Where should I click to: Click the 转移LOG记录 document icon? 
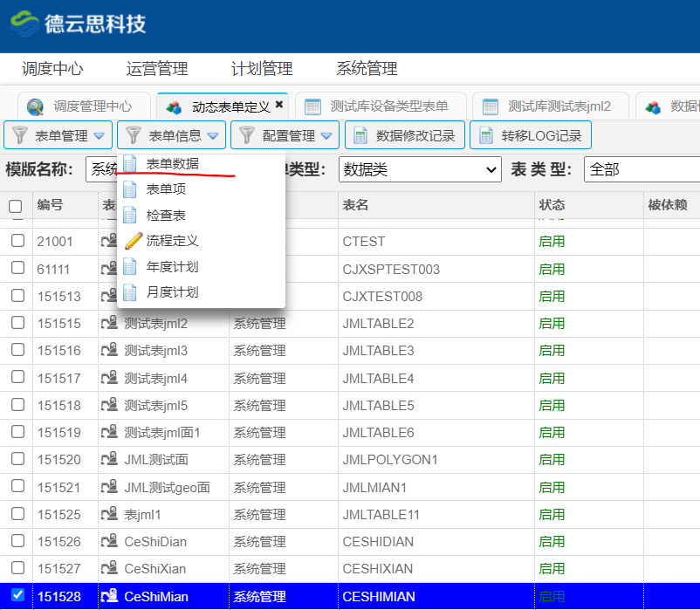[485, 135]
